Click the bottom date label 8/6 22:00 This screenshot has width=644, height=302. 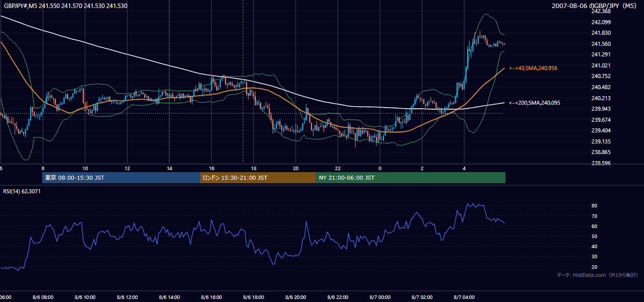coord(338,297)
